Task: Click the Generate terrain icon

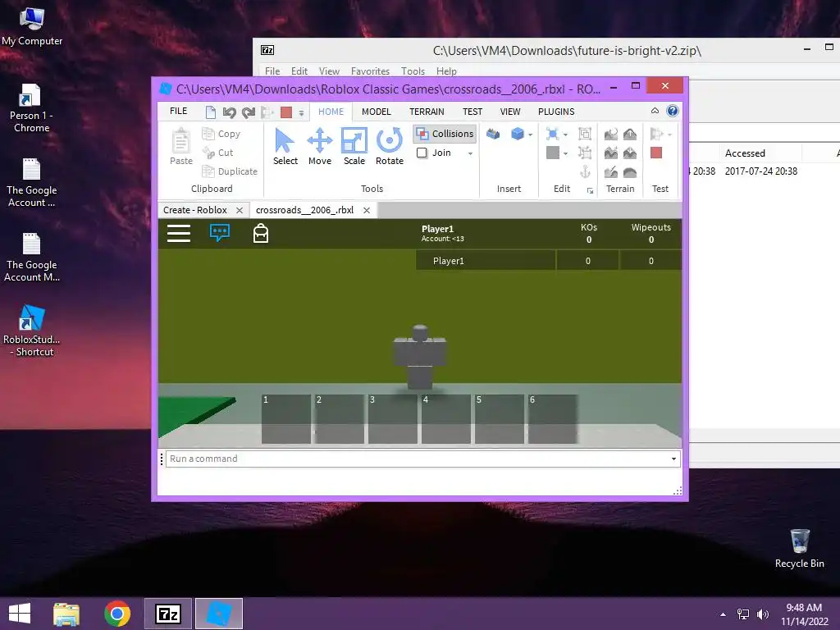Action: (x=610, y=134)
